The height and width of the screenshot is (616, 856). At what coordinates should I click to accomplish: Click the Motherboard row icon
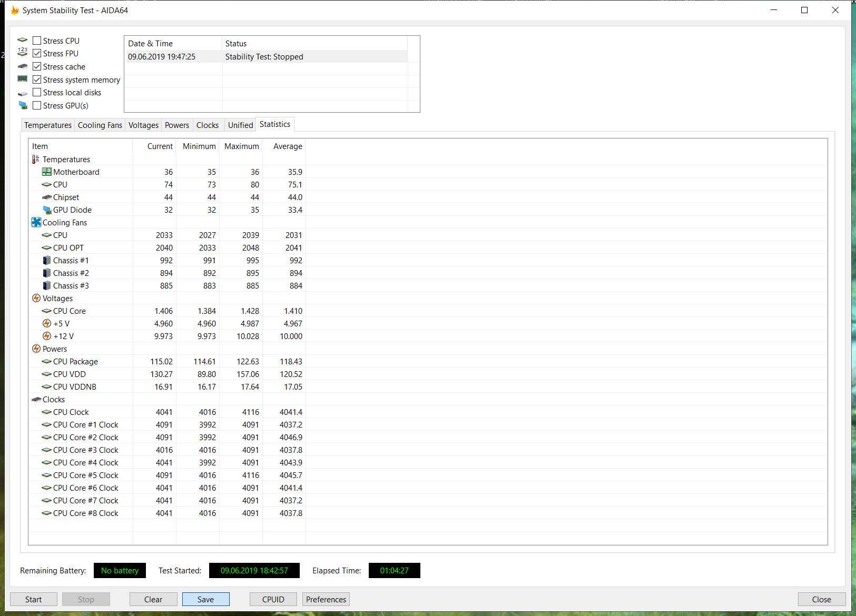46,172
